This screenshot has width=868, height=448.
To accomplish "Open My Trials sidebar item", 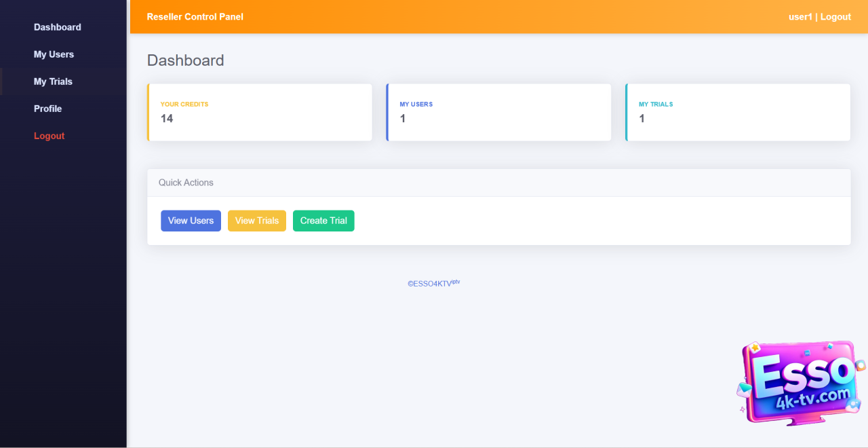I will coord(53,81).
